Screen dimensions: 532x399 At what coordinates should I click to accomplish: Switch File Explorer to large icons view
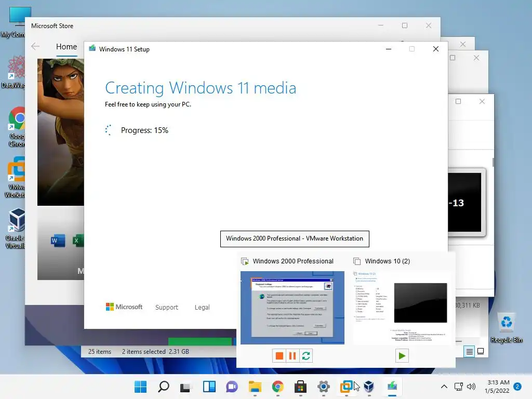coord(481,352)
